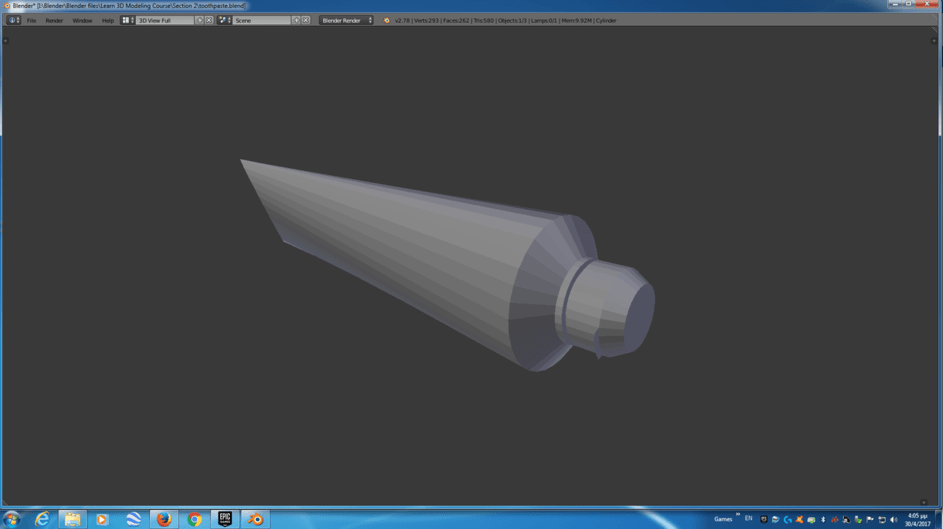Screen dimensions: 943x529
Task: Click the Games toolbar label in the taskbar
Action: 723,519
